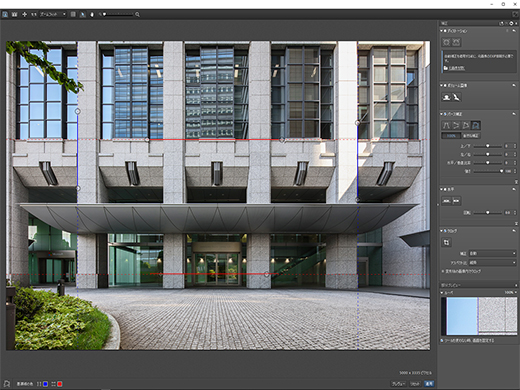The image size is (520, 390).
Task: Toggle the Distortion correction enable switch
Action: click(445, 31)
